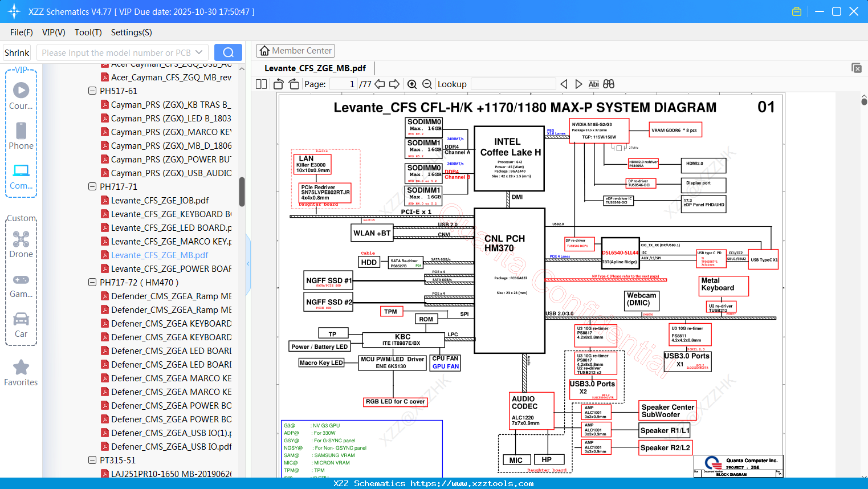This screenshot has height=489, width=868.
Task: Select the Levante_CFS_ZGE_MB.pdf document tab
Action: (x=315, y=68)
